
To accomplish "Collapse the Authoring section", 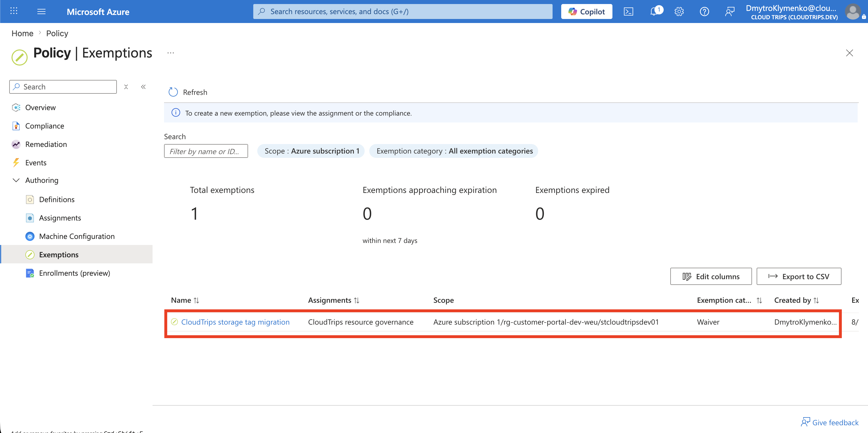I will point(16,180).
